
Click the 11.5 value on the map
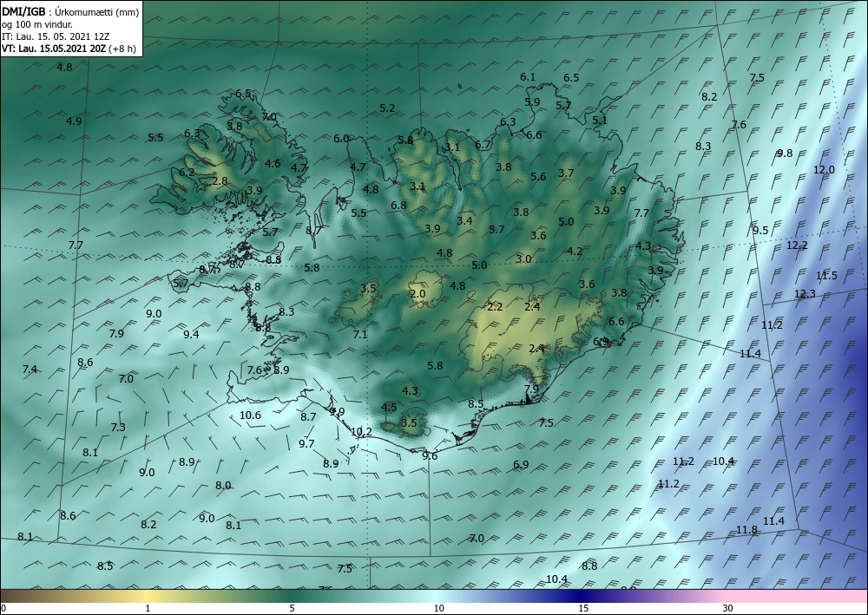coord(826,276)
